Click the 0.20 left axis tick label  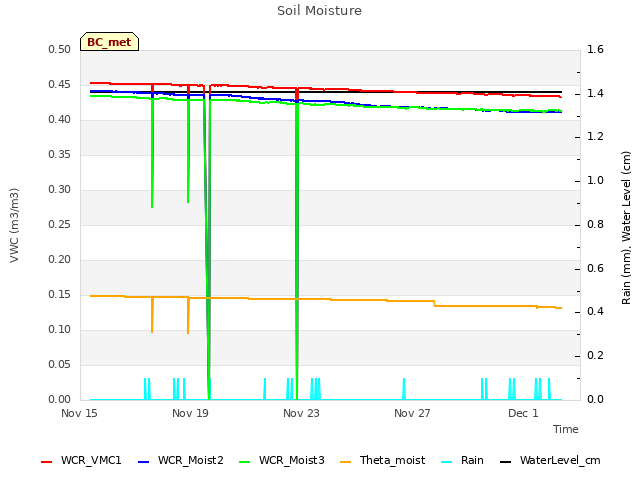tap(60, 260)
